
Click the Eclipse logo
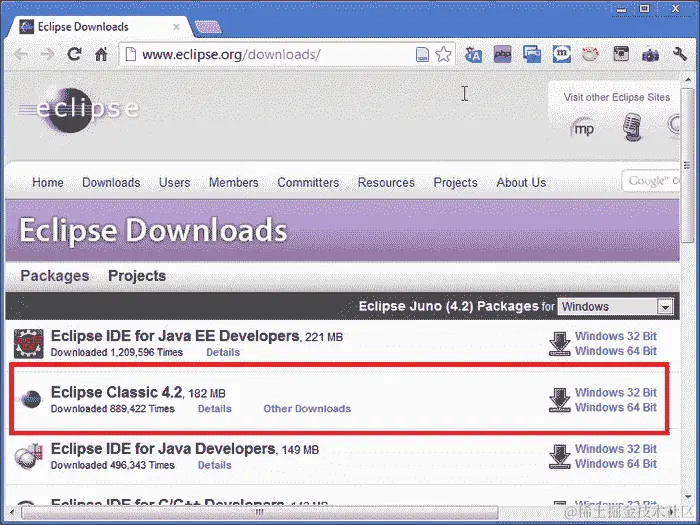tap(79, 110)
